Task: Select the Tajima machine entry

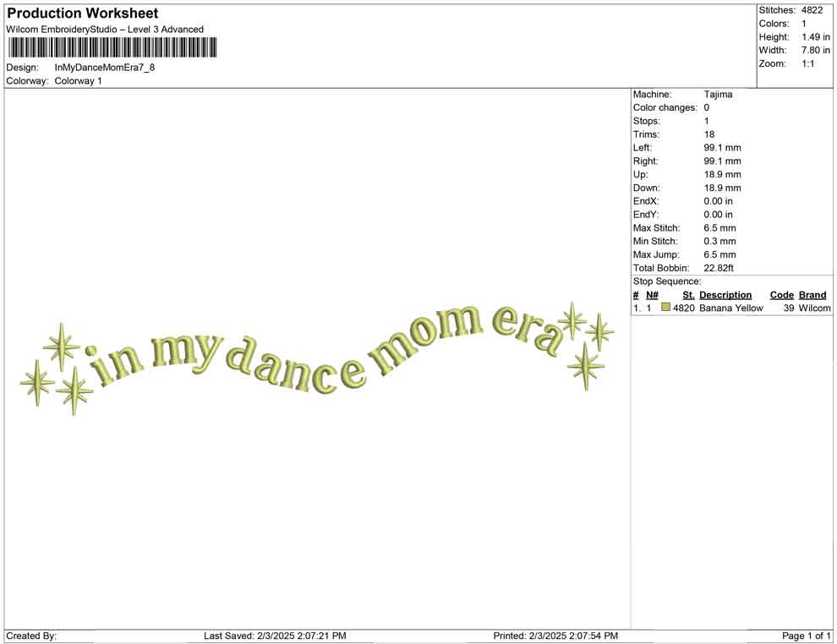Action: tap(719, 94)
